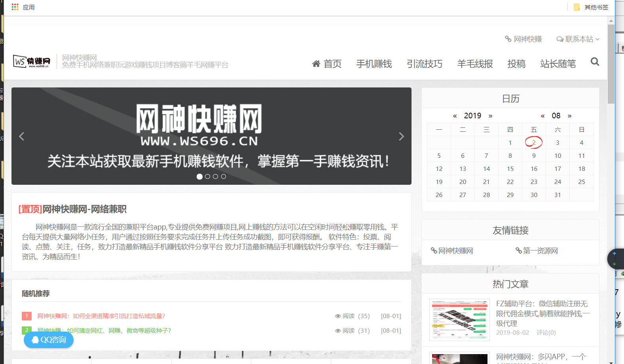
Task: Select first carousel indicator dot
Action: click(199, 176)
